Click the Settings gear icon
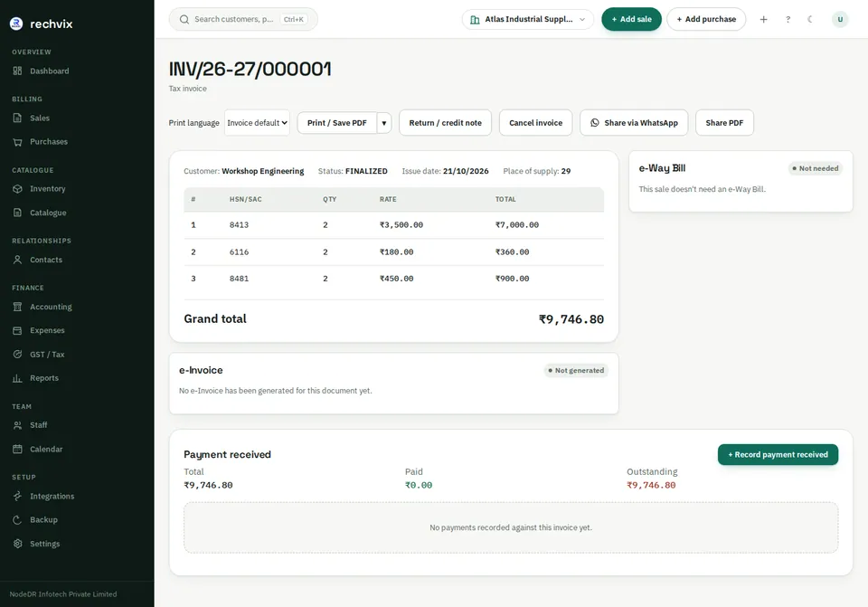 coord(18,544)
